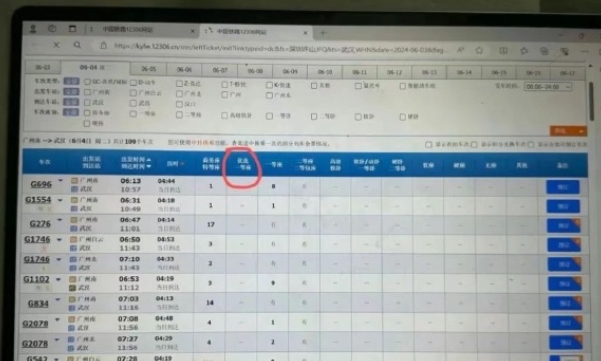
Task: Check the GC-高铁/城际 train type checkbox
Action: (x=87, y=82)
